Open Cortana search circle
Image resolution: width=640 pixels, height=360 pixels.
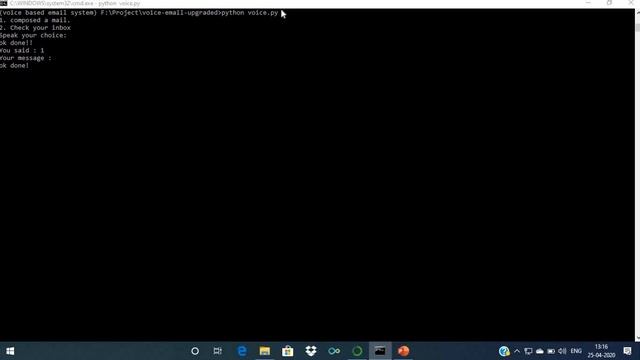point(195,351)
